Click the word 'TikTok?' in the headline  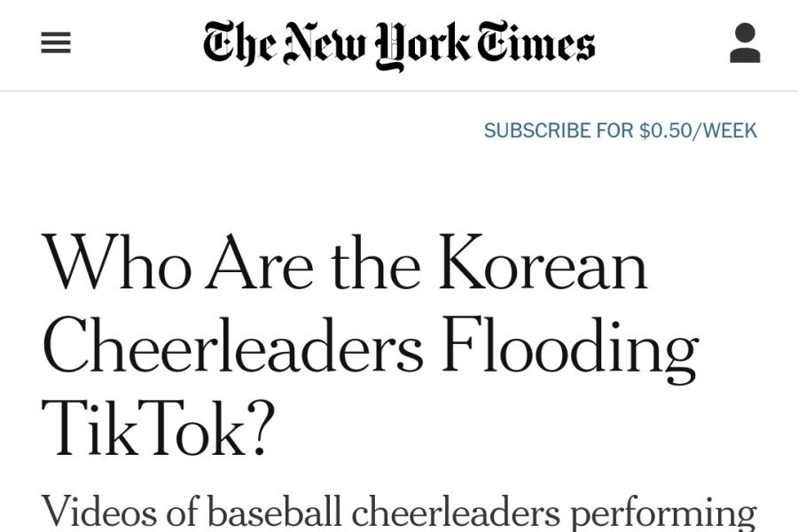(159, 429)
